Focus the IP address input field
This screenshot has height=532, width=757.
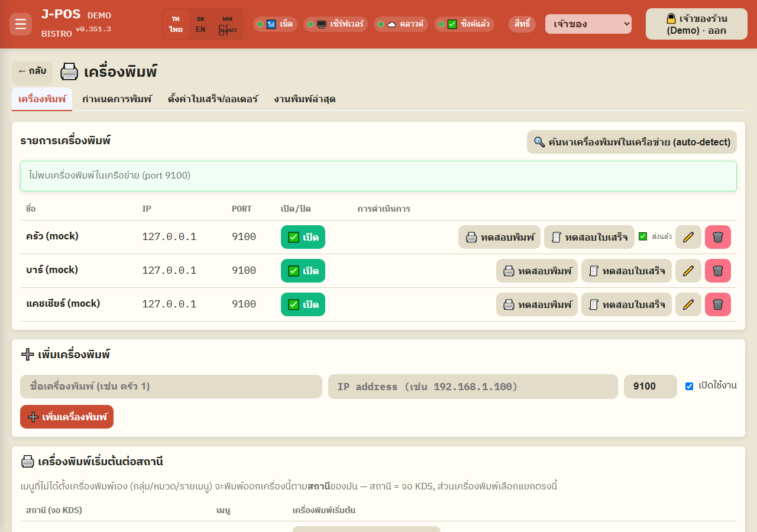(x=473, y=387)
